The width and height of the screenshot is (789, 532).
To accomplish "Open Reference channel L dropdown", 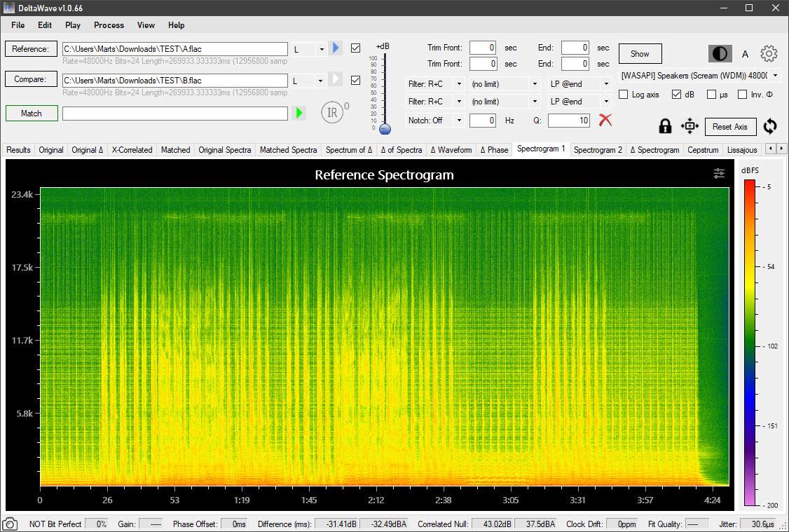I will [x=308, y=49].
